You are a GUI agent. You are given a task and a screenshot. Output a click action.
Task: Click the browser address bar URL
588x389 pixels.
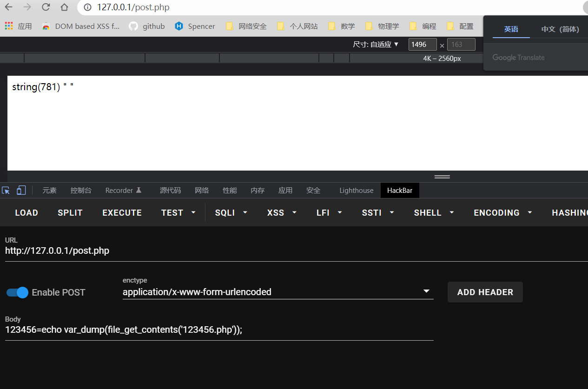[133, 7]
